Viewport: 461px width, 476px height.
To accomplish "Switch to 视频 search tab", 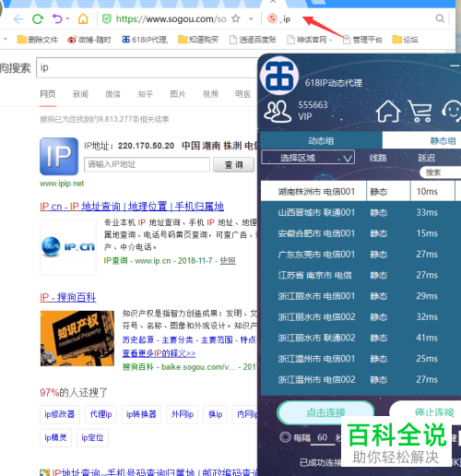I will pyautogui.click(x=210, y=94).
